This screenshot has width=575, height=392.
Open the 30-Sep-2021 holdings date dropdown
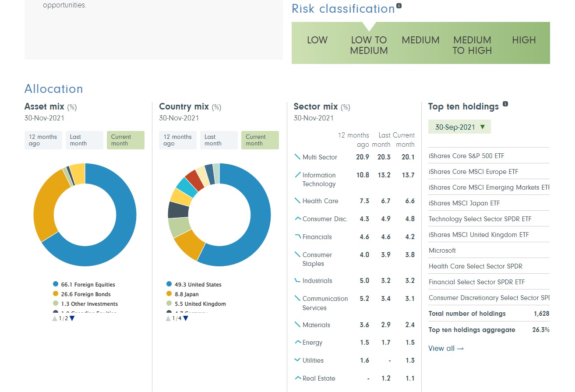click(x=459, y=127)
